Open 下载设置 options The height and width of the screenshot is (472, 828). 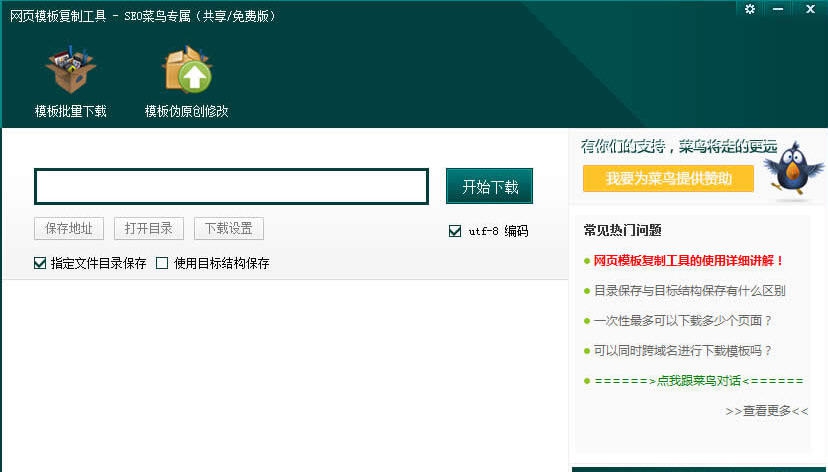[x=229, y=229]
